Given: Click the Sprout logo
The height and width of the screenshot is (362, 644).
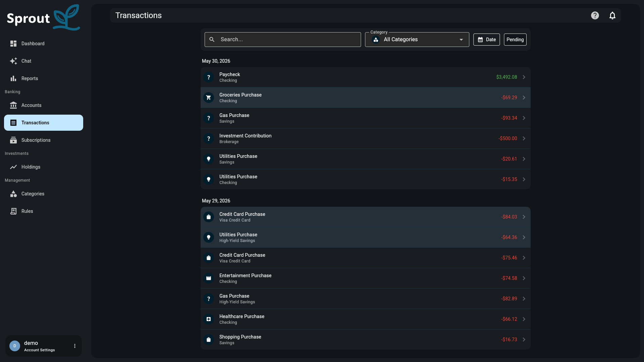Looking at the screenshot, I should (44, 17).
